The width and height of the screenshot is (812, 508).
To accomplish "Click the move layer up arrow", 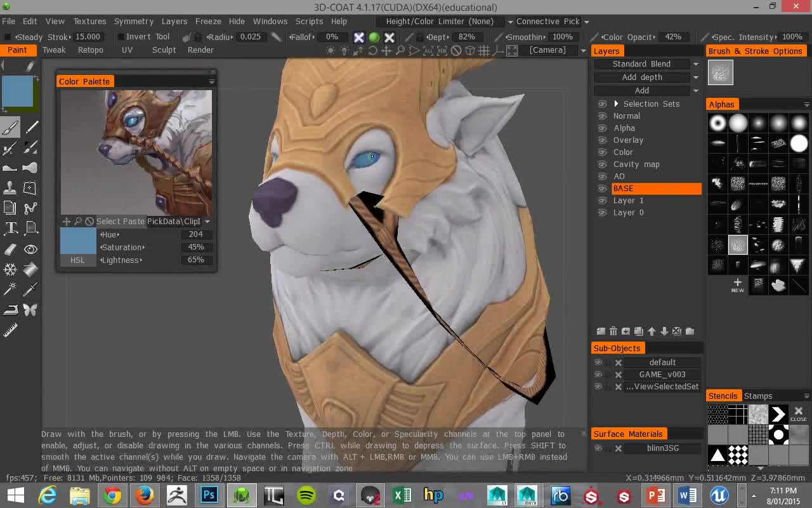I will point(652,331).
